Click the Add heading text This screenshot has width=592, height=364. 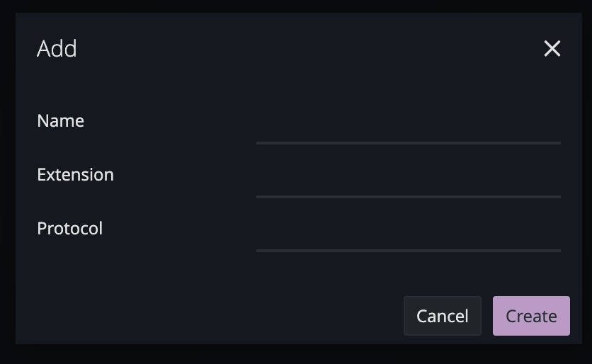tap(57, 49)
